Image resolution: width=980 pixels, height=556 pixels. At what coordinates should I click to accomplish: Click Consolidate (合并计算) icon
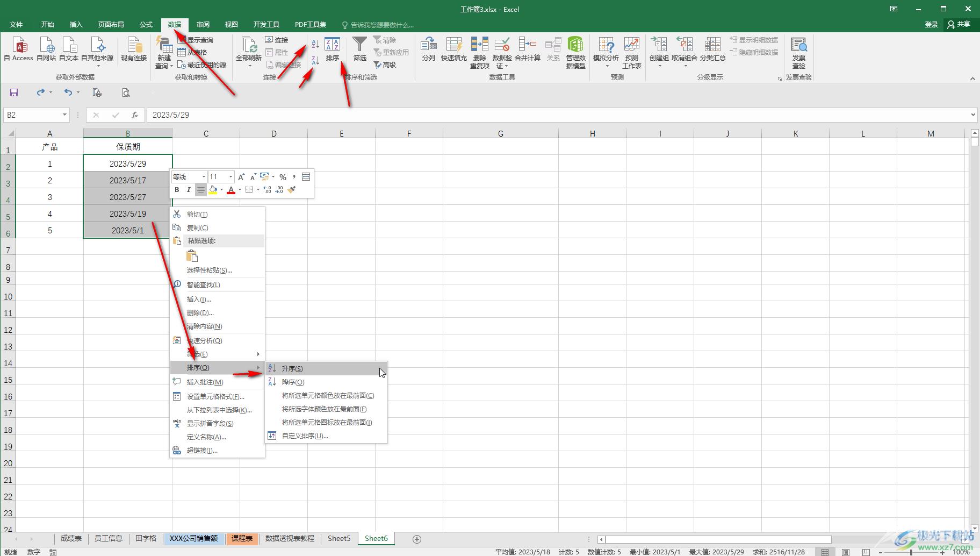pos(528,49)
